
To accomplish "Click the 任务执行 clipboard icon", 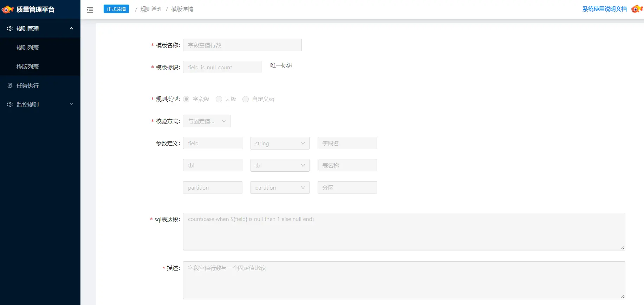I will pyautogui.click(x=10, y=85).
